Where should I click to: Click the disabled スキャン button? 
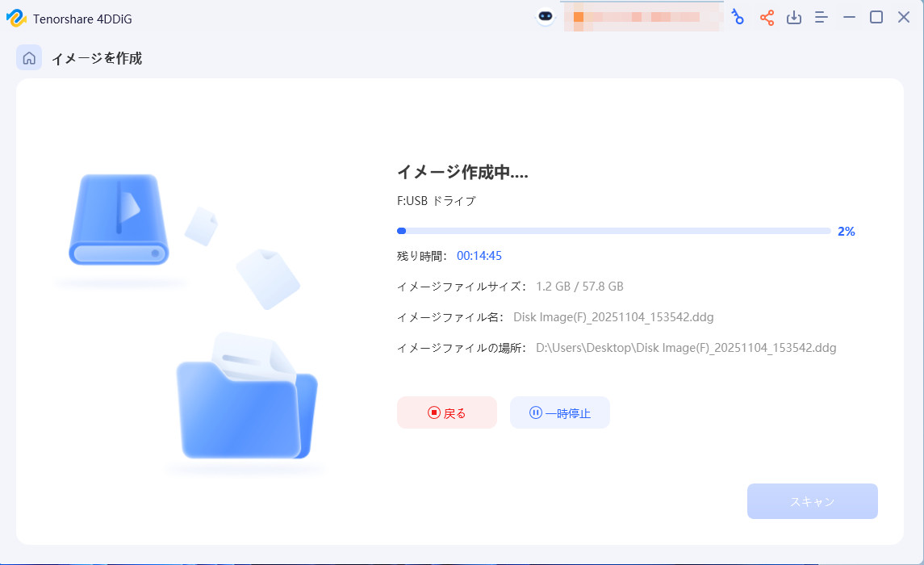pos(812,501)
